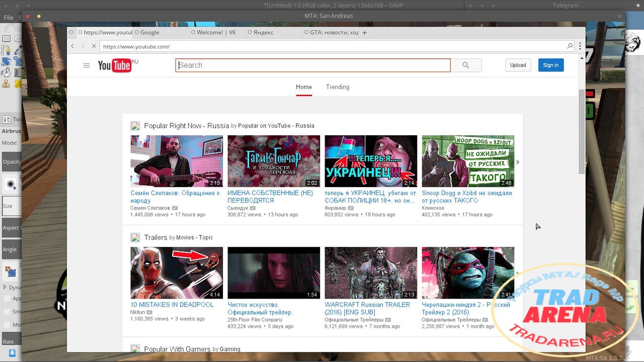Open the YouTube hamburger guide menu
644x362 pixels.
click(87, 65)
